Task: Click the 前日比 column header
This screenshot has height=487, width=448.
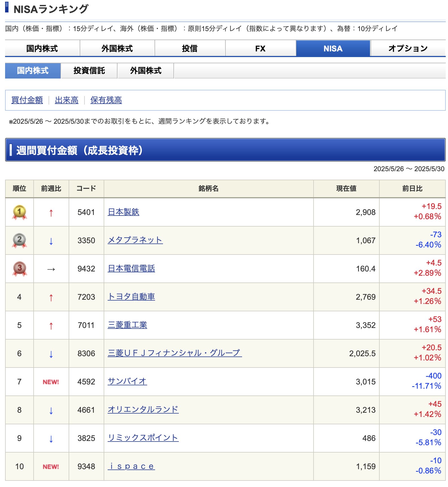Action: pos(412,188)
